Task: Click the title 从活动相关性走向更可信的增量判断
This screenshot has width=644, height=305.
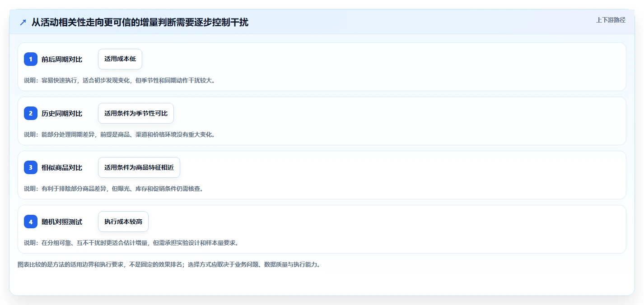Action: tap(140, 23)
